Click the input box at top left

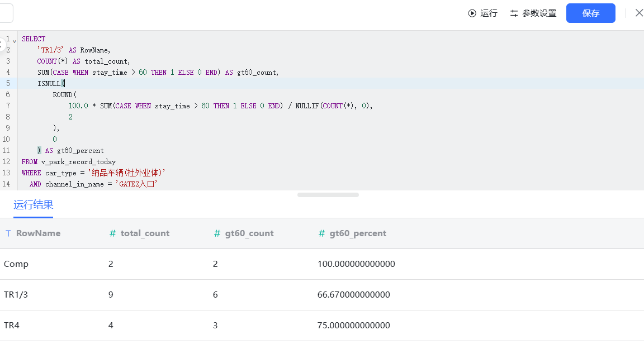[7, 13]
